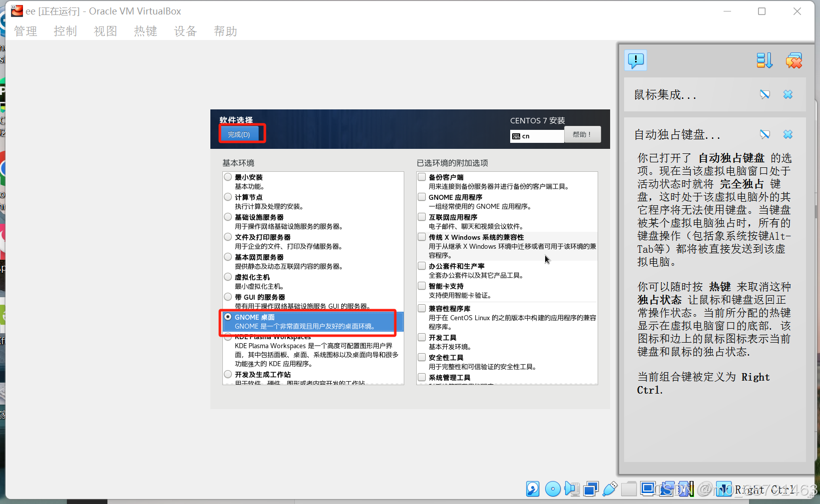
Task: Select the GNOME 桌面 radio button
Action: pyautogui.click(x=228, y=317)
